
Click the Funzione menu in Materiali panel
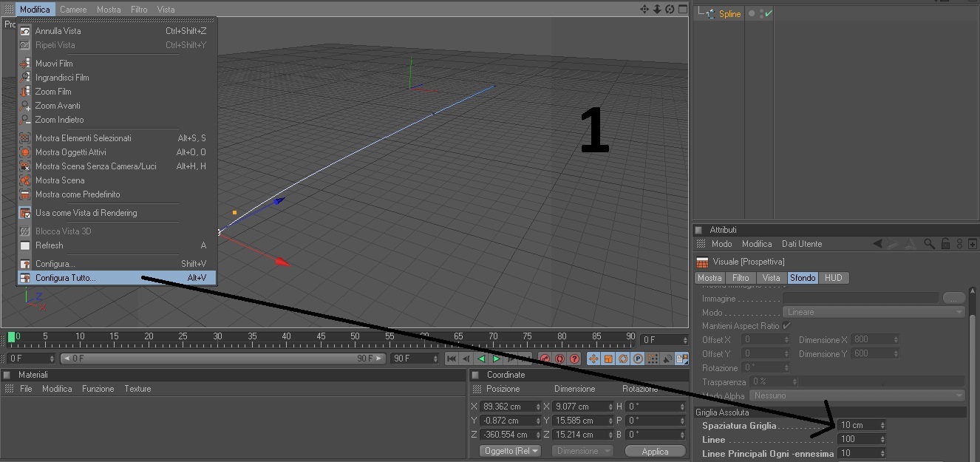(98, 389)
